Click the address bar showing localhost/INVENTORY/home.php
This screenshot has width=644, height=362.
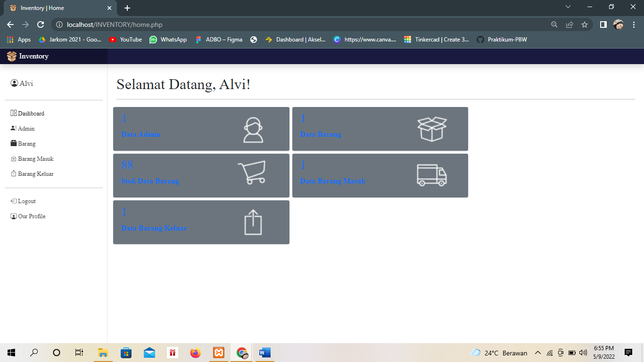pos(115,25)
